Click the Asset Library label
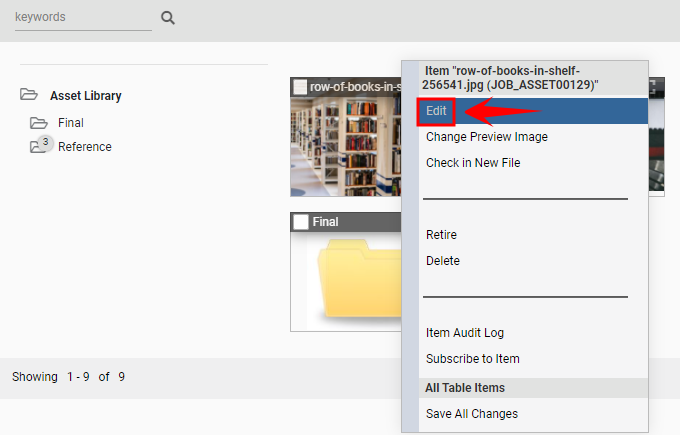Image resolution: width=680 pixels, height=435 pixels. click(x=85, y=95)
